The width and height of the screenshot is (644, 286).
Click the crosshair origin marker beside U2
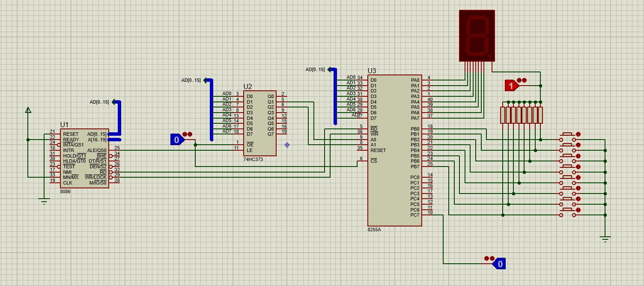pos(287,145)
